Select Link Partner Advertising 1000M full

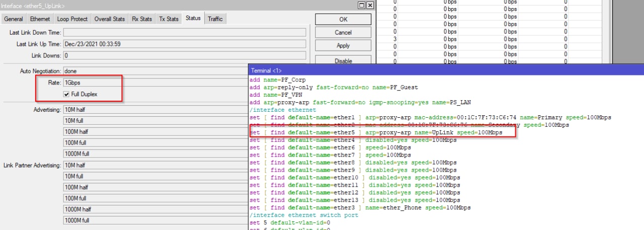pos(155,221)
